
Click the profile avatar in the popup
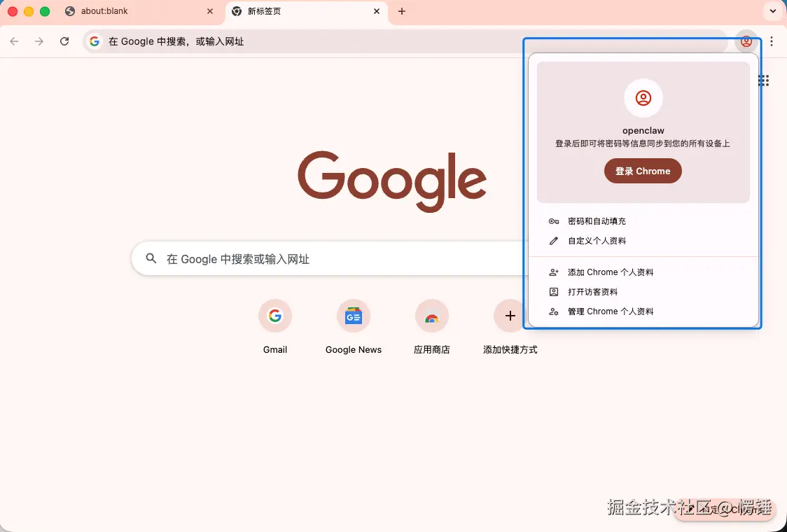(x=643, y=98)
